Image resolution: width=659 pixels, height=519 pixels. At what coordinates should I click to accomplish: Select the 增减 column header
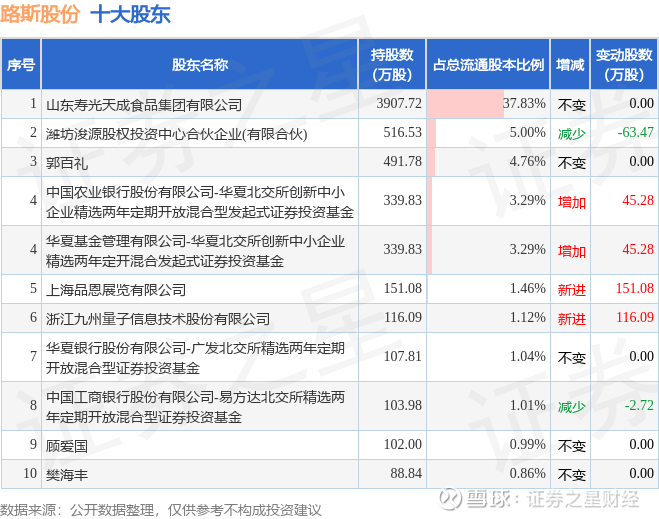coord(570,65)
